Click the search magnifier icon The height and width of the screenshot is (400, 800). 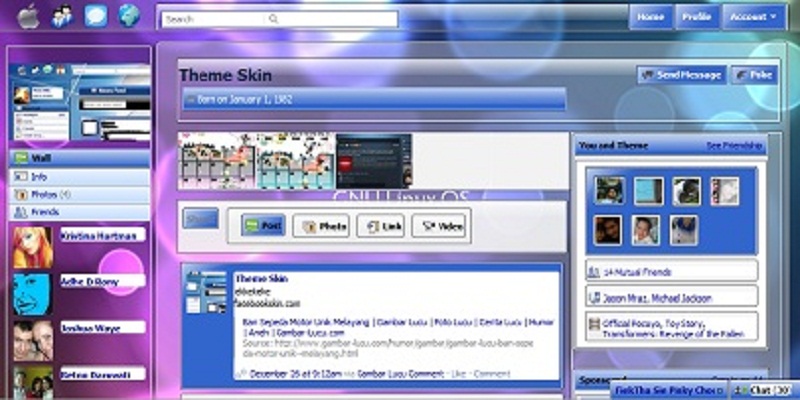(273, 19)
